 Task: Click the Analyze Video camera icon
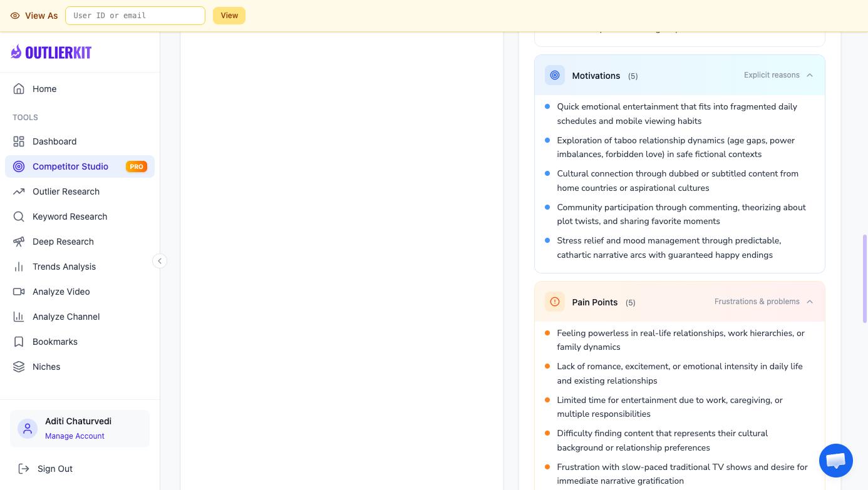tap(19, 292)
